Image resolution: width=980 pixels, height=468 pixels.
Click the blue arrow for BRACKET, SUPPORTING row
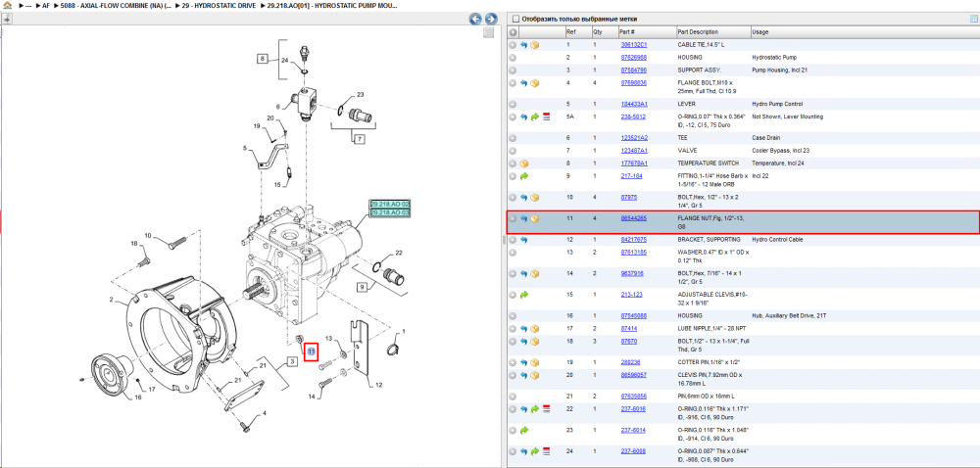point(523,240)
